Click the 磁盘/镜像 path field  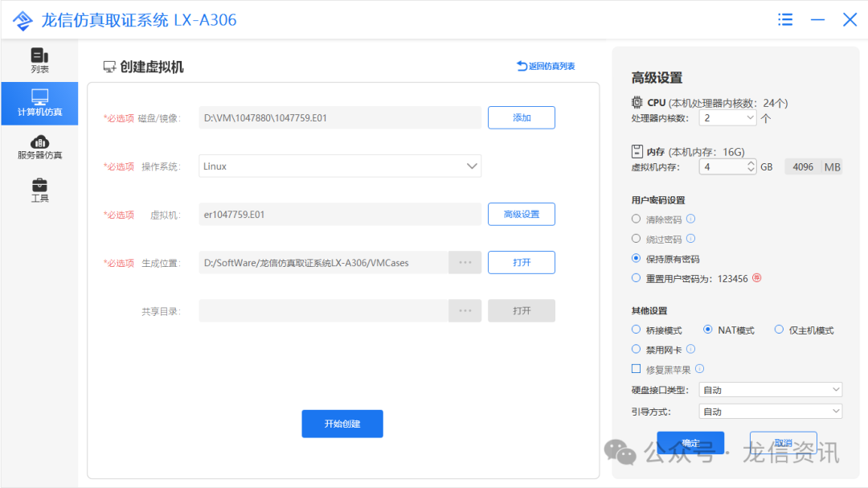click(340, 117)
